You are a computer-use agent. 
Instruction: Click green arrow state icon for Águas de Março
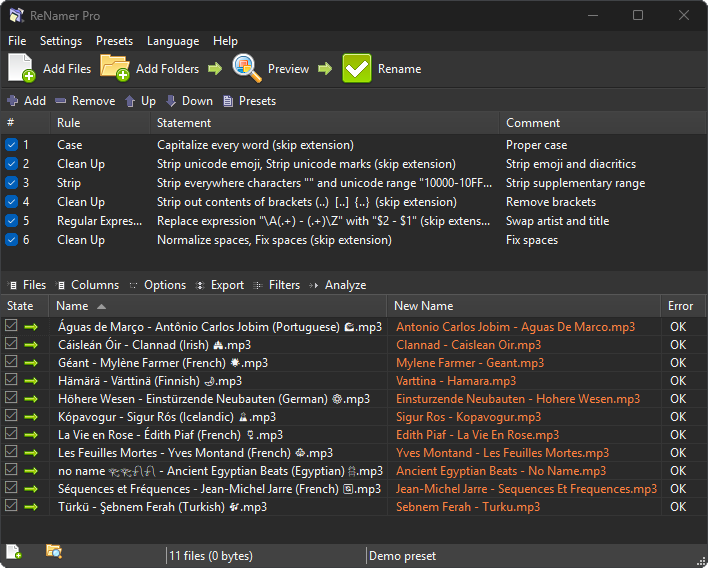click(x=31, y=327)
